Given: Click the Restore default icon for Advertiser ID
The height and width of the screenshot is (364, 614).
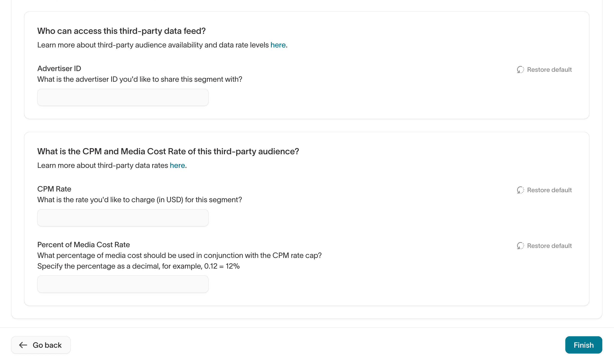Looking at the screenshot, I should (520, 70).
